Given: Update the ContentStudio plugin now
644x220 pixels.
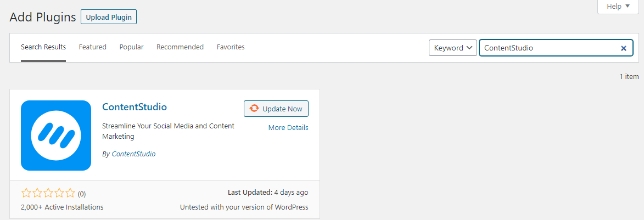Looking at the screenshot, I should click(x=276, y=109).
